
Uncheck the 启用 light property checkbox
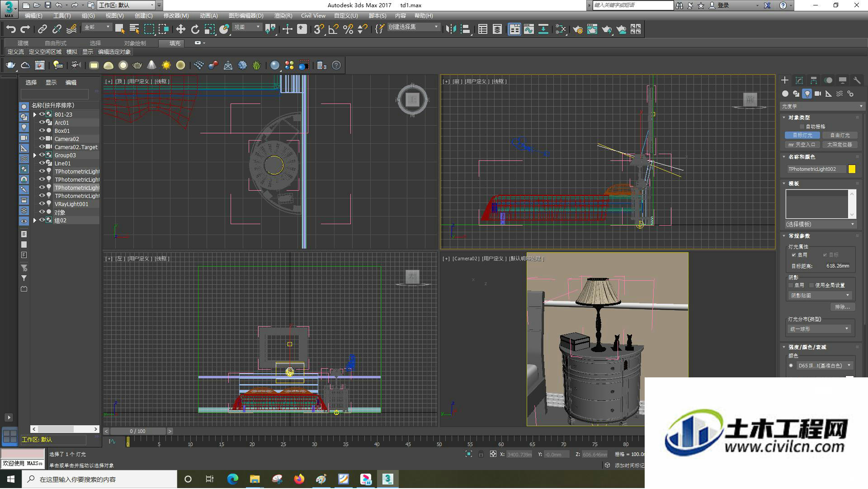[794, 255]
